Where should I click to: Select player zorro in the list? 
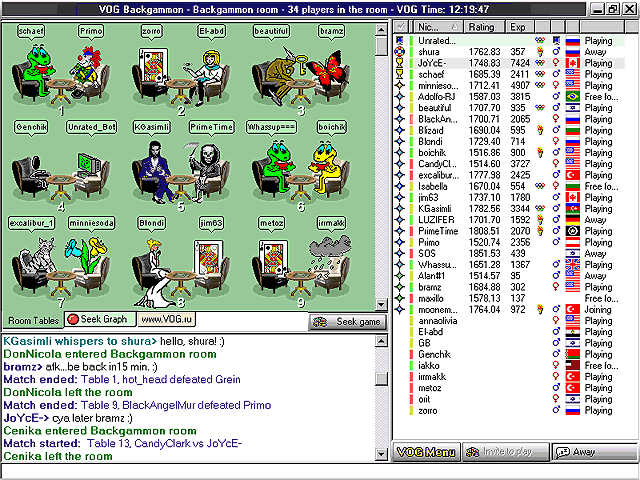[x=509, y=410]
